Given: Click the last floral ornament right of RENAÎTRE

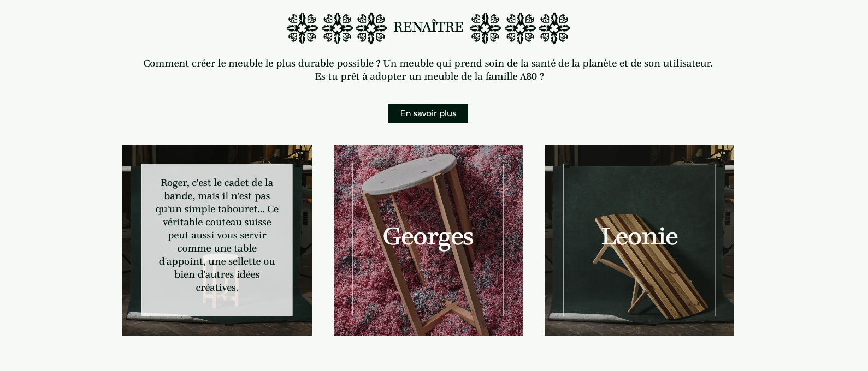Looking at the screenshot, I should pos(554,28).
